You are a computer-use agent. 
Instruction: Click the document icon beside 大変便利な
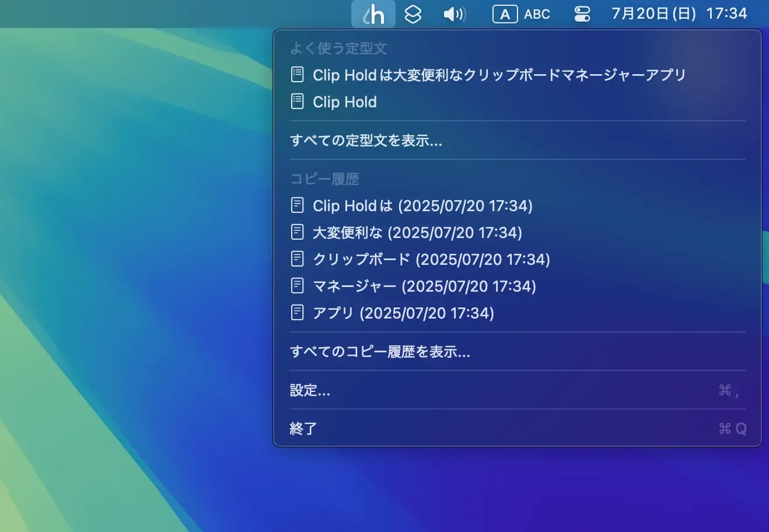[298, 232]
